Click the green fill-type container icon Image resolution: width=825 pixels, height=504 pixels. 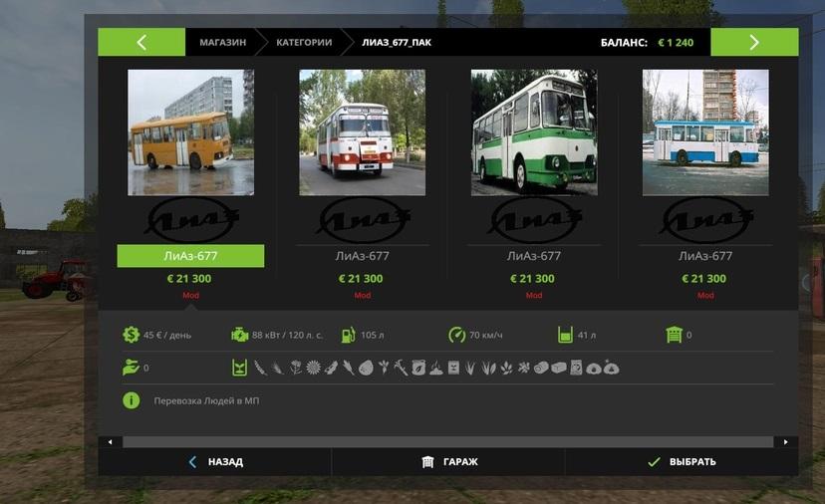point(239,368)
